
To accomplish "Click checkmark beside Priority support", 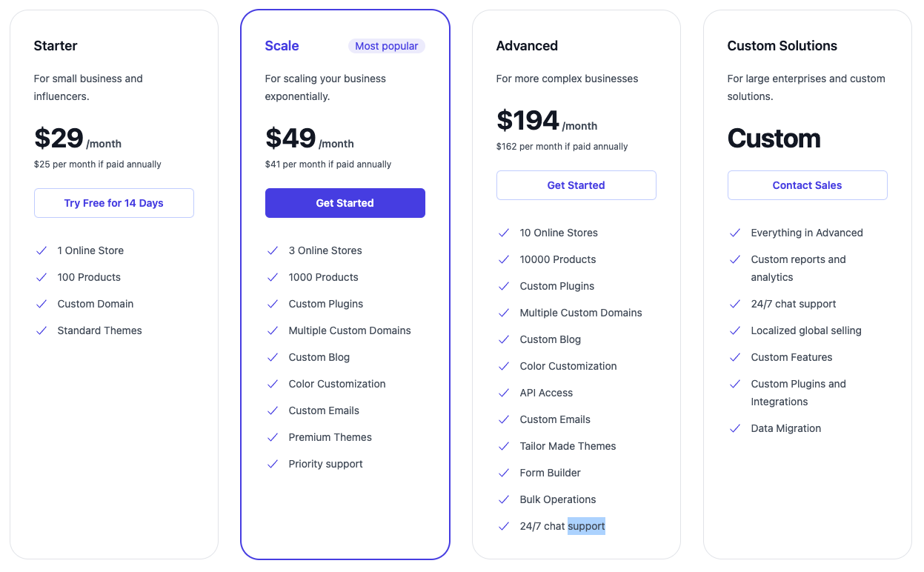I will point(273,464).
